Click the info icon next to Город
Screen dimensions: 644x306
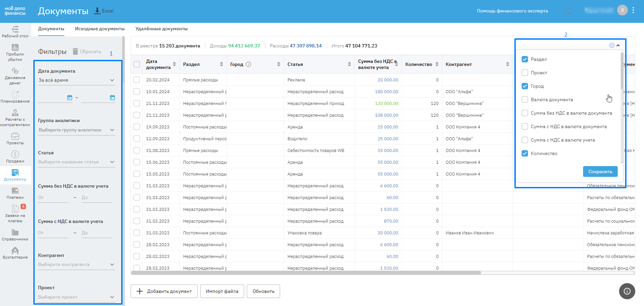[x=248, y=64]
